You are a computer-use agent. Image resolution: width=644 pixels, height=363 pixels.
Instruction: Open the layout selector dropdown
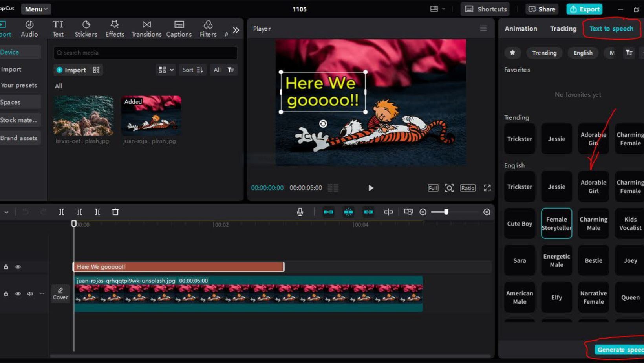point(437,9)
